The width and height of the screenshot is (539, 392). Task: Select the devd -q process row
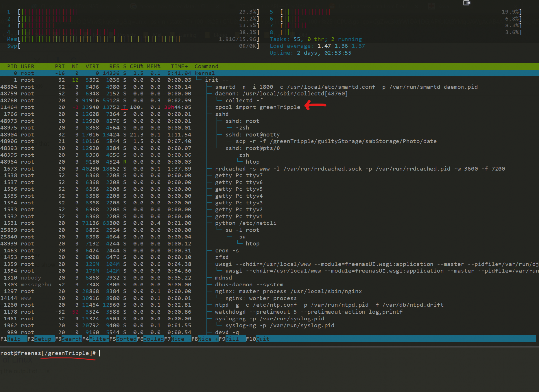click(269, 332)
